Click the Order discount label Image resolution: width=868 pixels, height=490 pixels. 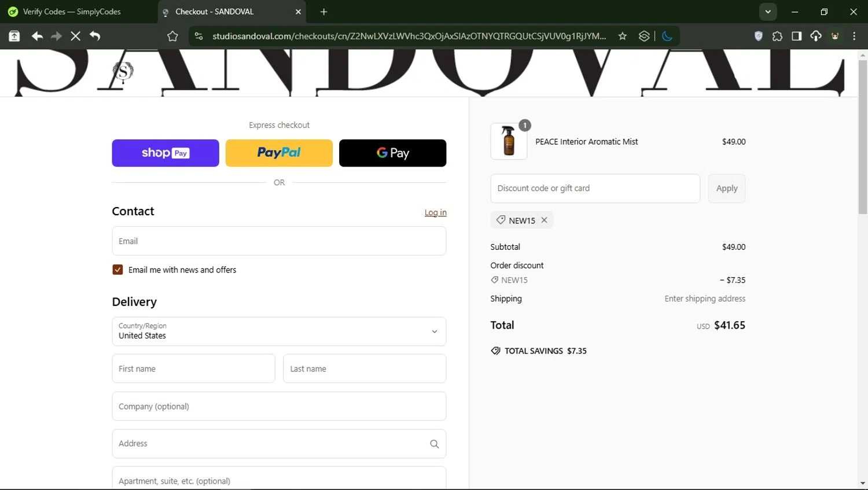tap(517, 266)
